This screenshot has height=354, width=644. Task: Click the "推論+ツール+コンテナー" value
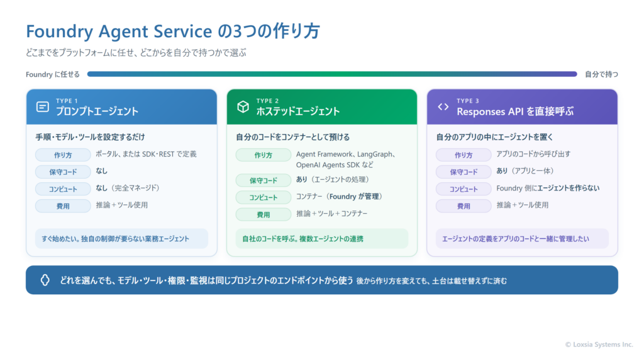pos(332,214)
